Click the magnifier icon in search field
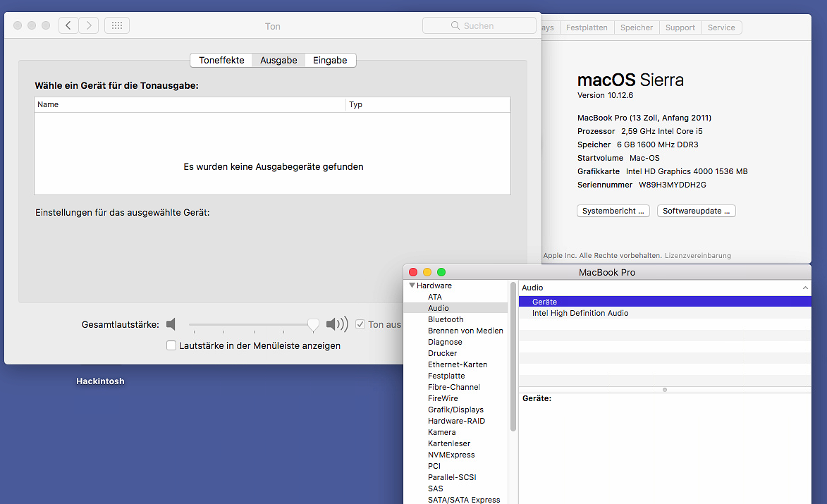 coord(455,26)
